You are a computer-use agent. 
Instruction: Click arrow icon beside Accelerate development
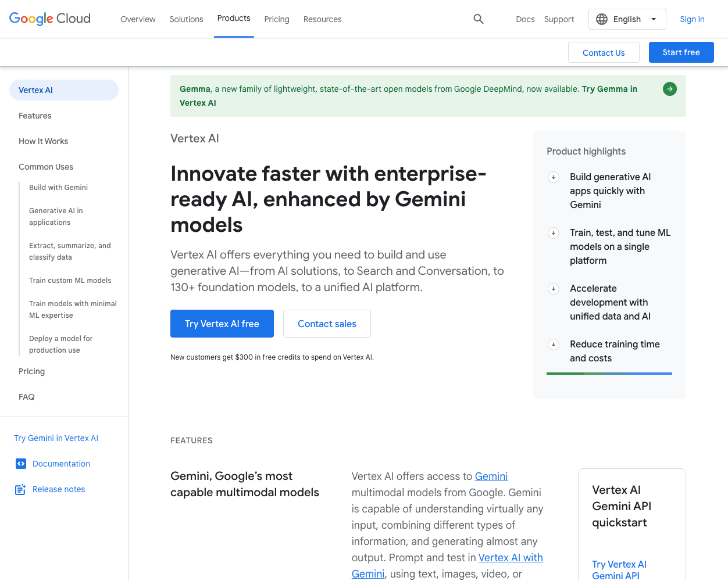[554, 289]
